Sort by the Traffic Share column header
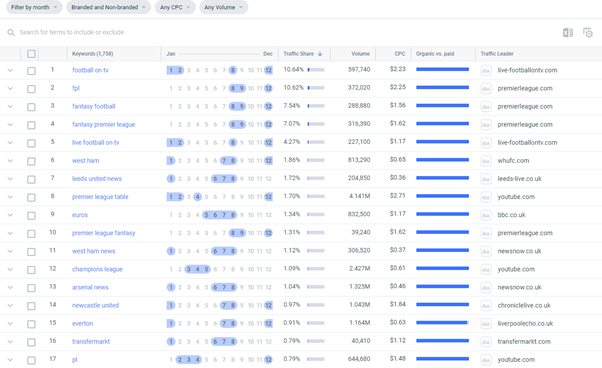602x368 pixels. (x=299, y=54)
